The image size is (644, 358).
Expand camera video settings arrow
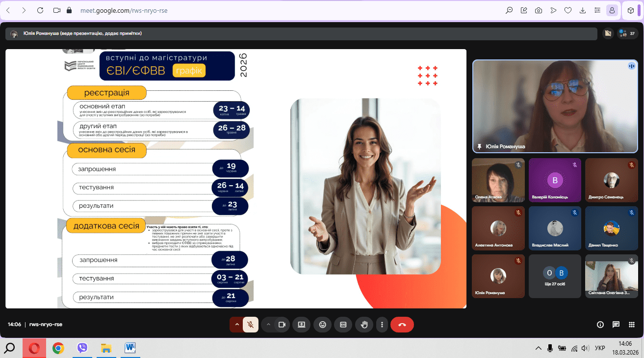pos(268,325)
